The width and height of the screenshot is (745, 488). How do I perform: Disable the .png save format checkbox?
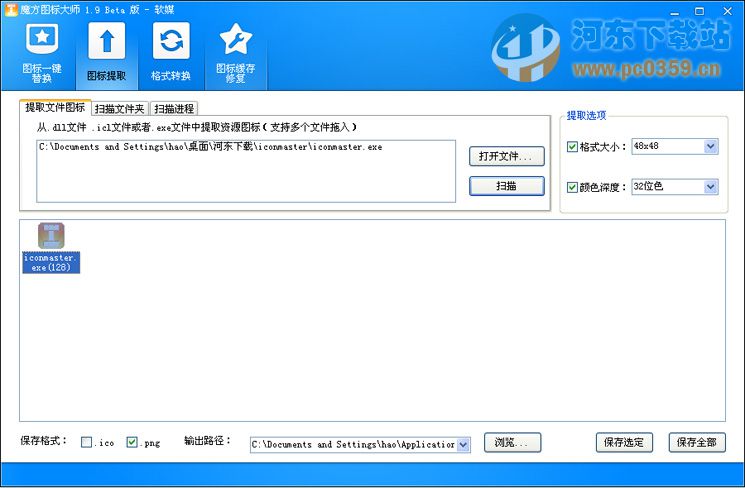[132, 442]
